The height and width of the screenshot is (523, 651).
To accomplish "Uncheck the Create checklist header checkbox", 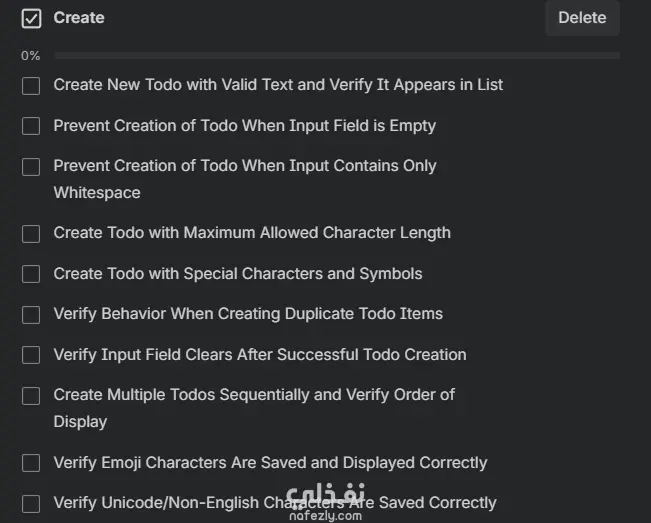I will point(31,18).
